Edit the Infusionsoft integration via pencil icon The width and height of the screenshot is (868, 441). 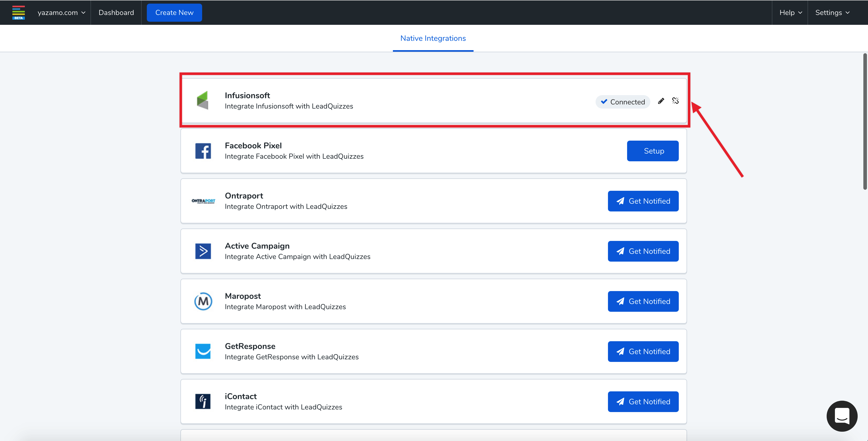coord(661,101)
